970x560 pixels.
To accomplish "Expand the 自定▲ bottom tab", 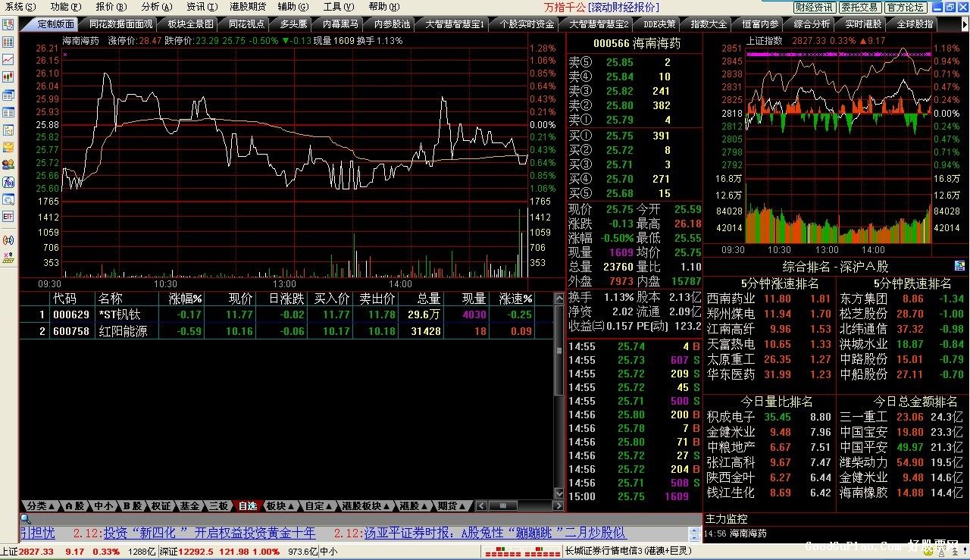I will (x=318, y=505).
